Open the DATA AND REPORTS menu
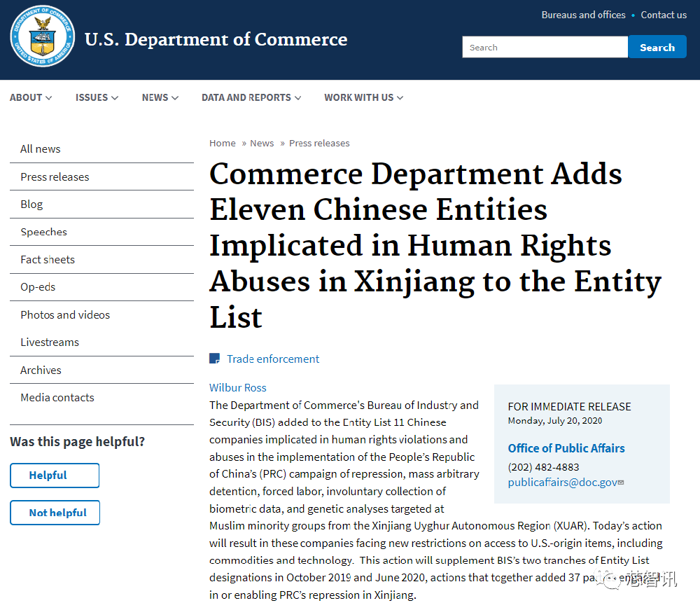 click(251, 97)
